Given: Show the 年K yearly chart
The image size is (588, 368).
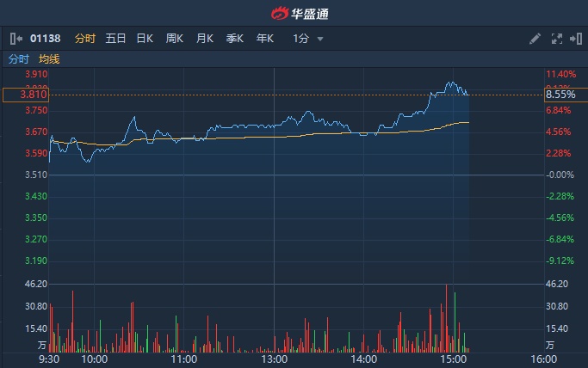Looking at the screenshot, I should [264, 39].
